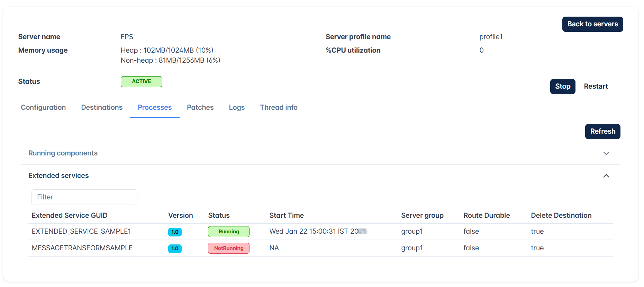Expand the Running components section chevron
This screenshot has height=287, width=644.
(606, 153)
